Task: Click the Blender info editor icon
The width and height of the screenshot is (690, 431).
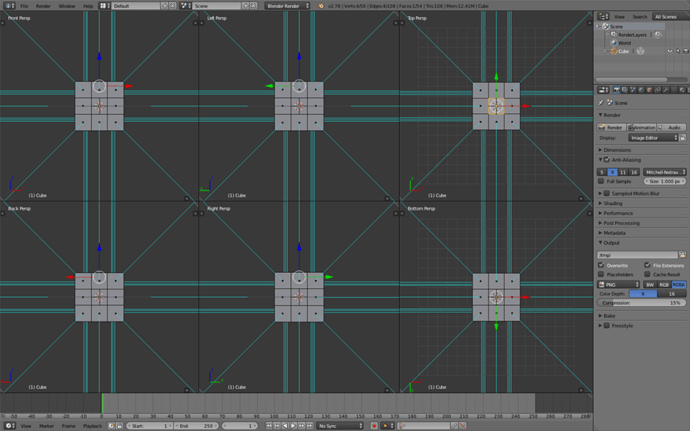Action: [7, 6]
